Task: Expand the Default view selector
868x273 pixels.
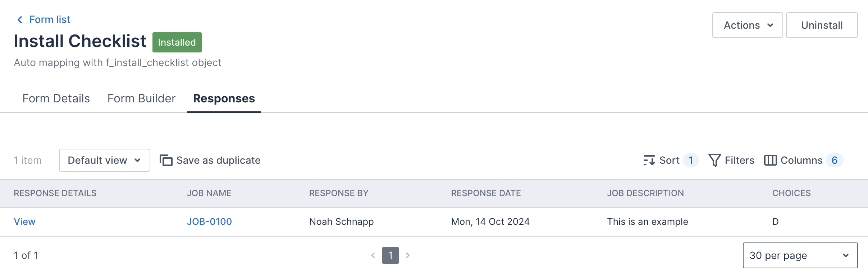Action: click(104, 160)
